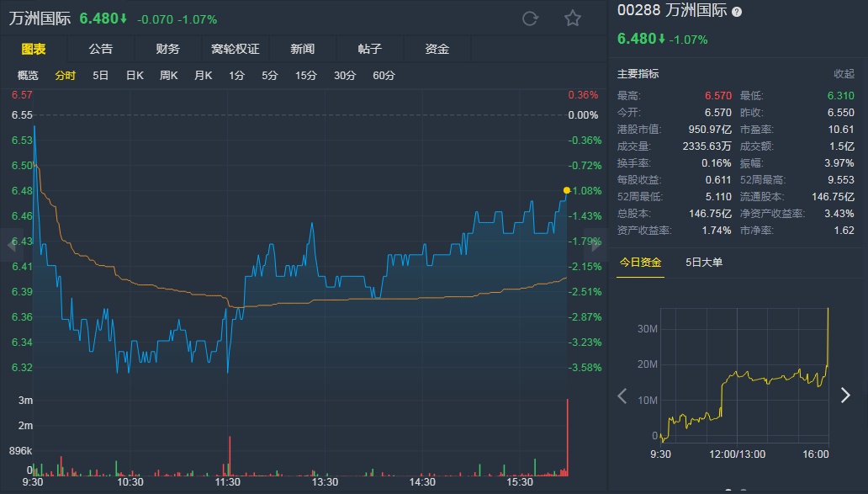Click the 11:30 time label on the price chart
The image size is (868, 494).
coord(228,482)
